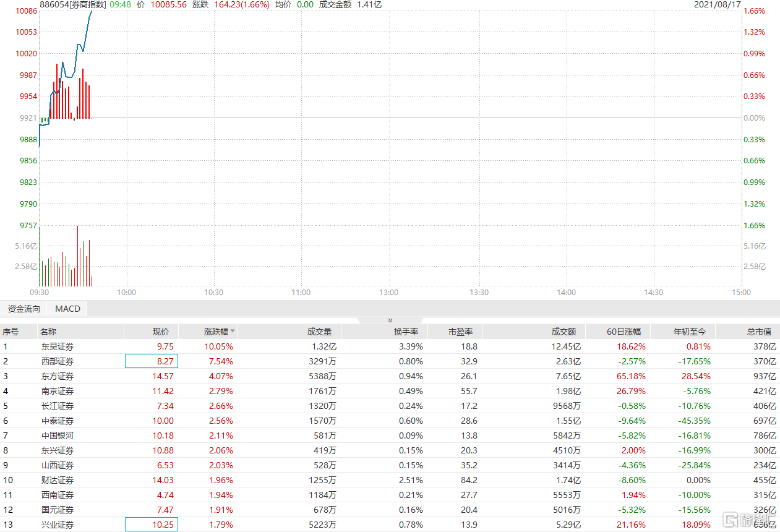
Task: Sort by the 涨跌幅 column header
Action: tap(216, 332)
